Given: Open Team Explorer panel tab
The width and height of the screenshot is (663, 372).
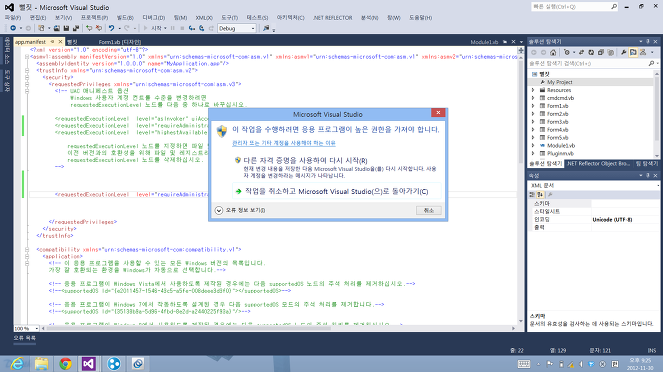Looking at the screenshot, I should tap(647, 164).
